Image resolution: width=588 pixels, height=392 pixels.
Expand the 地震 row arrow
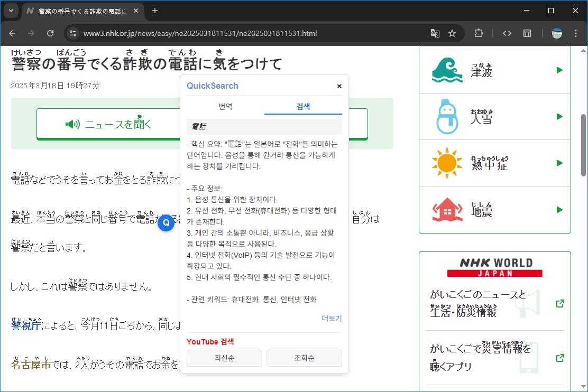[559, 210]
